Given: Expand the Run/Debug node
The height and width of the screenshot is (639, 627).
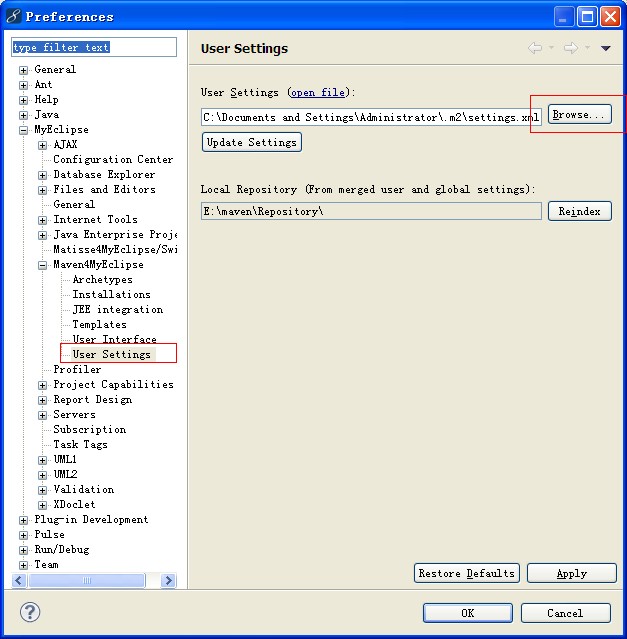Looking at the screenshot, I should 24,550.
